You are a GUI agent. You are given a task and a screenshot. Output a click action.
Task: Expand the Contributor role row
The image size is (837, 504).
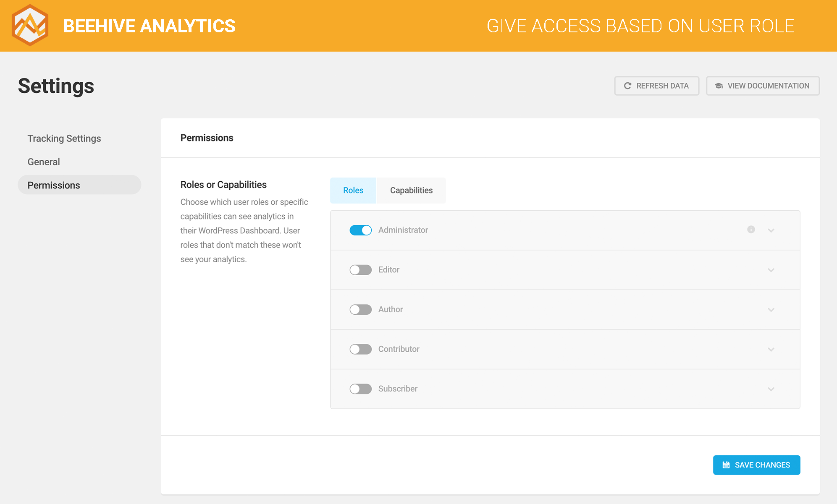pyautogui.click(x=771, y=348)
